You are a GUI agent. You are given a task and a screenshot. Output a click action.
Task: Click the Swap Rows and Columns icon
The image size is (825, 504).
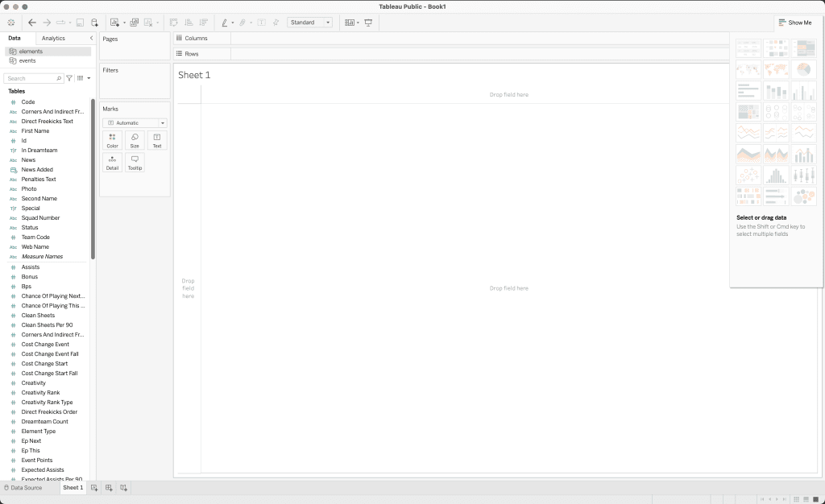click(174, 23)
